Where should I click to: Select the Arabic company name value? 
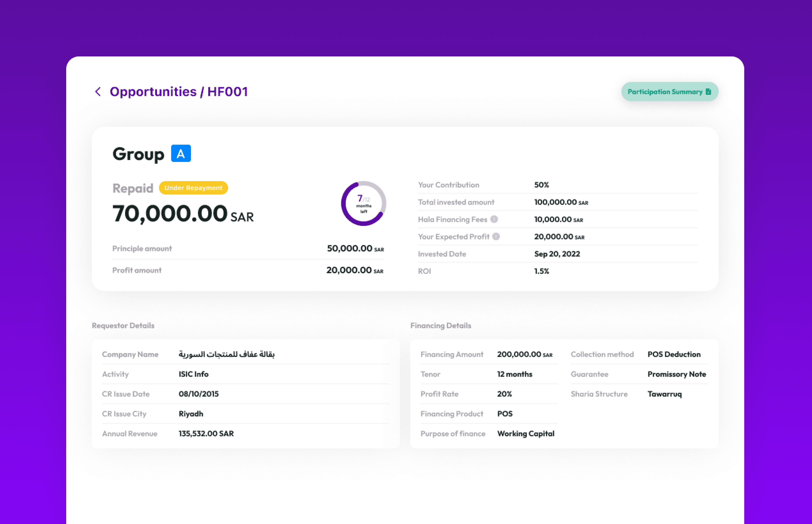(226, 354)
